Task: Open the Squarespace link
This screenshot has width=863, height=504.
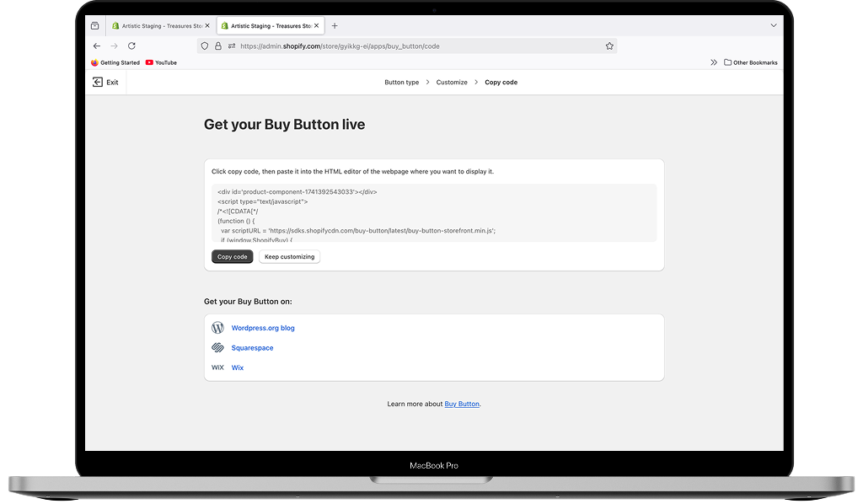Action: pos(252,348)
